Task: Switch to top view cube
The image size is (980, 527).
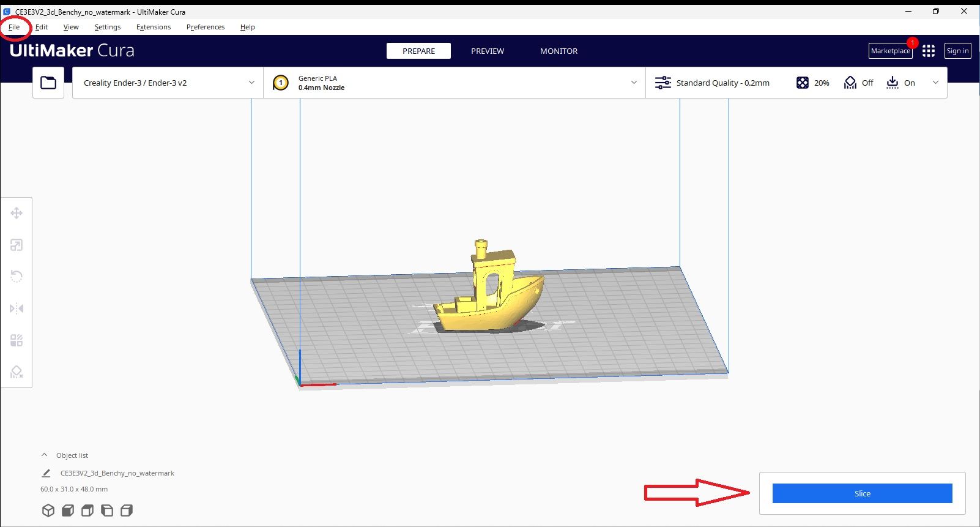Action: point(87,510)
